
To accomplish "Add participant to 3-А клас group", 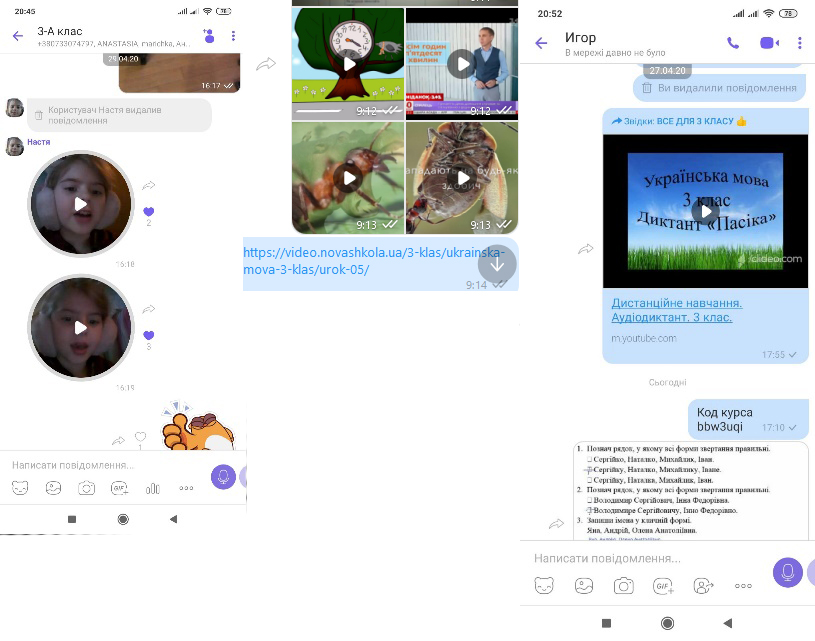I will [208, 36].
